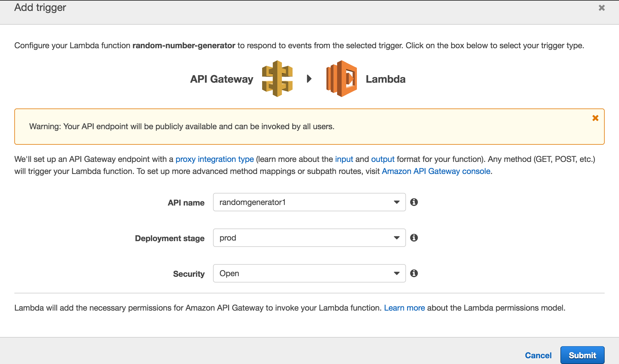Screen dimensions: 619x364
Task: Open the proxy integration type link
Action: pyautogui.click(x=214, y=159)
